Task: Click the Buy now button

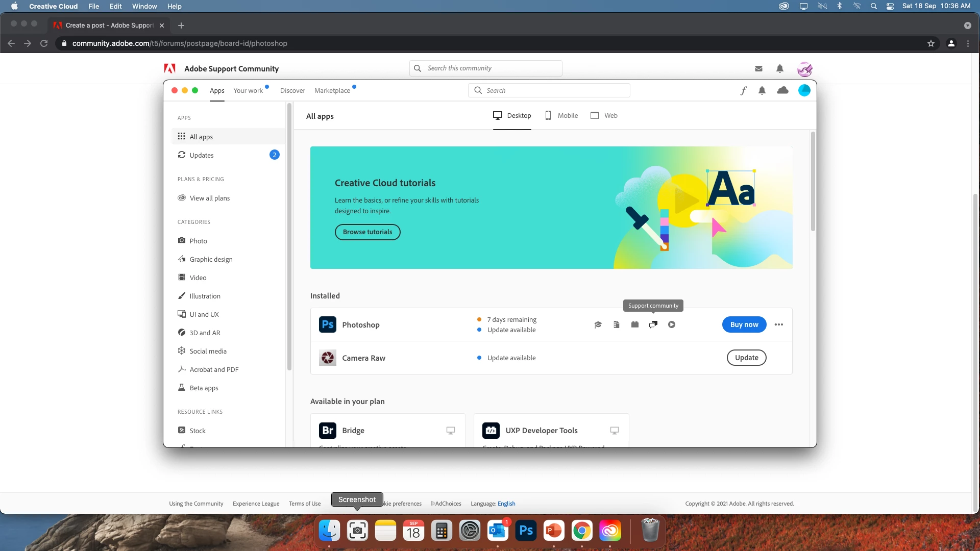Action: (744, 324)
